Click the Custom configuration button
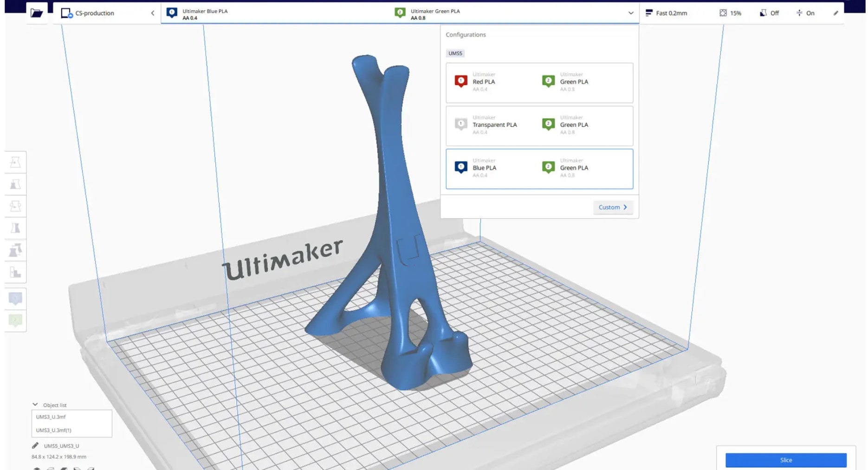Image resolution: width=868 pixels, height=470 pixels. (x=613, y=207)
